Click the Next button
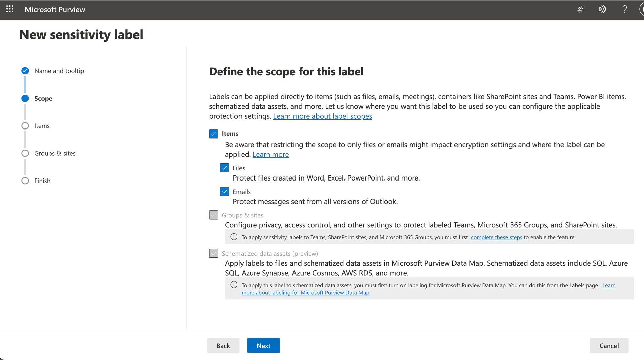 click(263, 346)
